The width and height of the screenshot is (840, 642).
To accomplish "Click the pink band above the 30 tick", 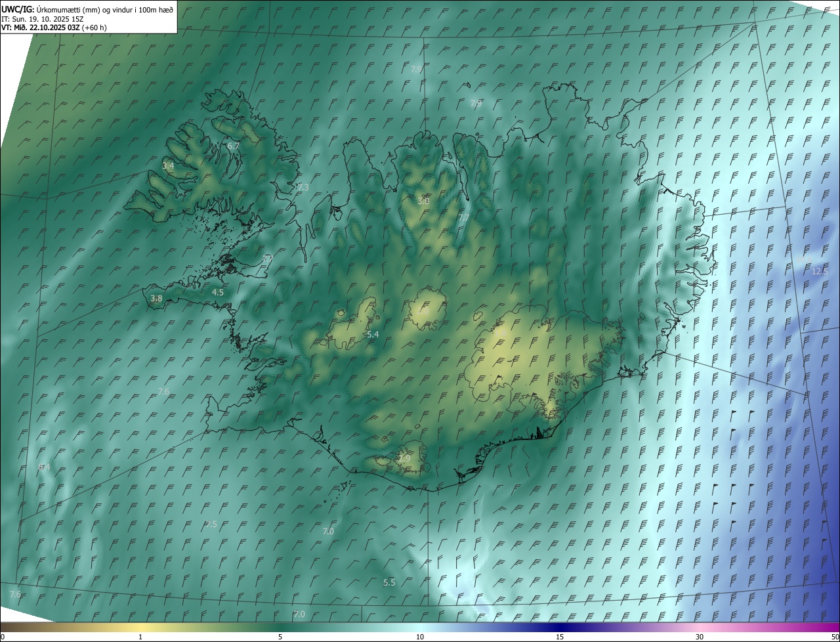I will (x=700, y=627).
